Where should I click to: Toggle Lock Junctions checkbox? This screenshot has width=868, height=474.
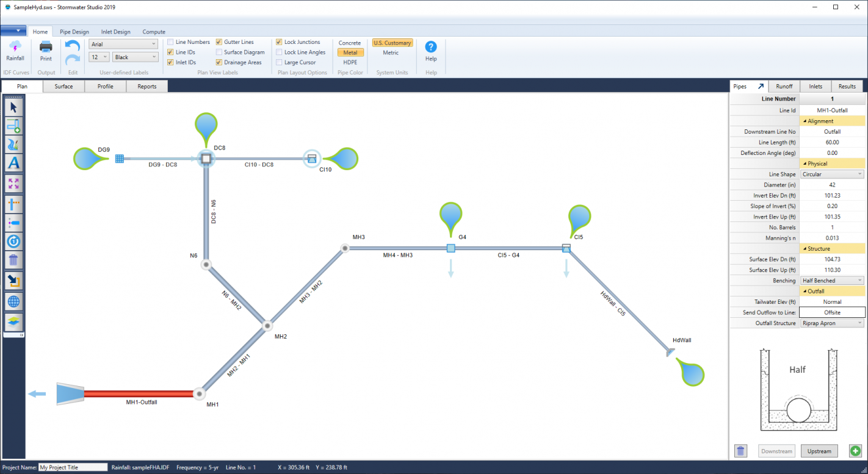(x=279, y=42)
